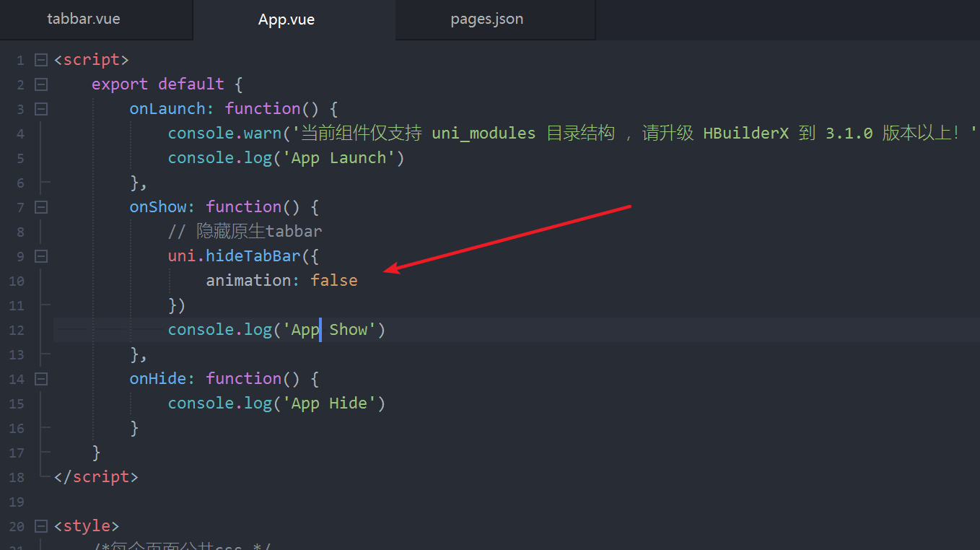The width and height of the screenshot is (980, 550).
Task: Collapse the <script> block fold on line 1
Action: [41, 60]
